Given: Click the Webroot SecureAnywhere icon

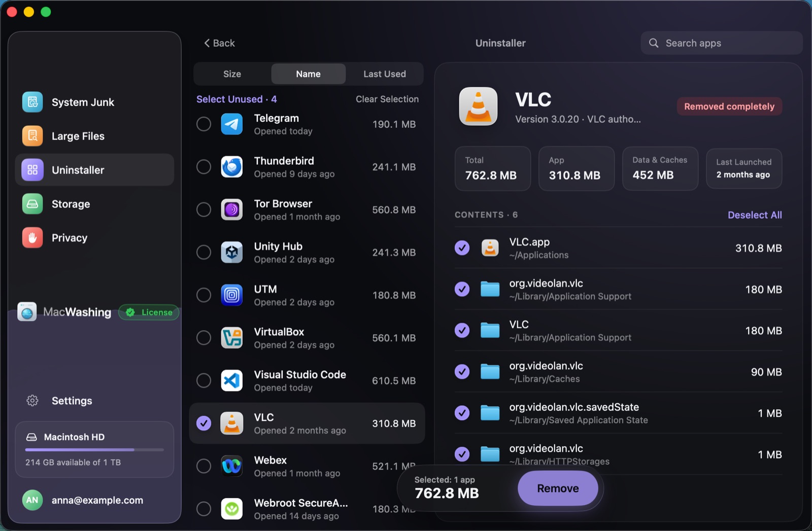Looking at the screenshot, I should click(232, 509).
